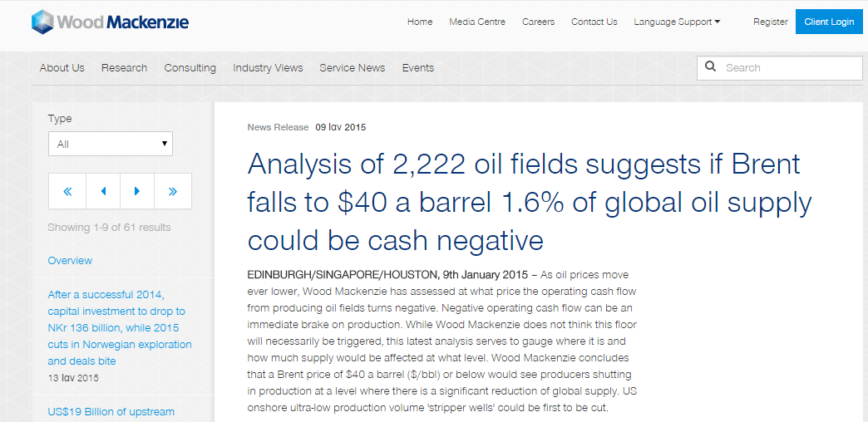Open the US$19 Billion upstream article
The width and height of the screenshot is (868, 422).
[x=111, y=411]
